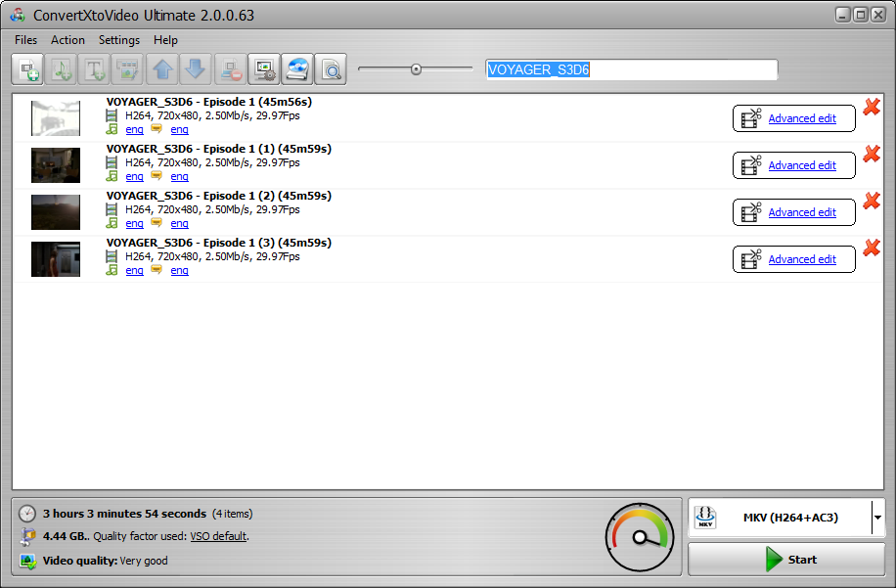Click the blue move down arrow icon

click(196, 69)
